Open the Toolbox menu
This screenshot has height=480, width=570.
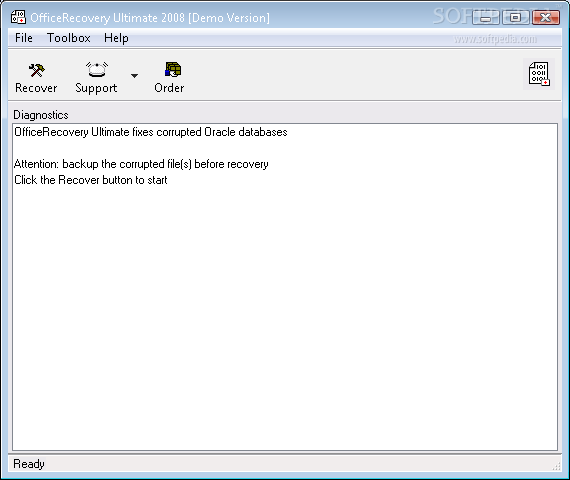(68, 38)
